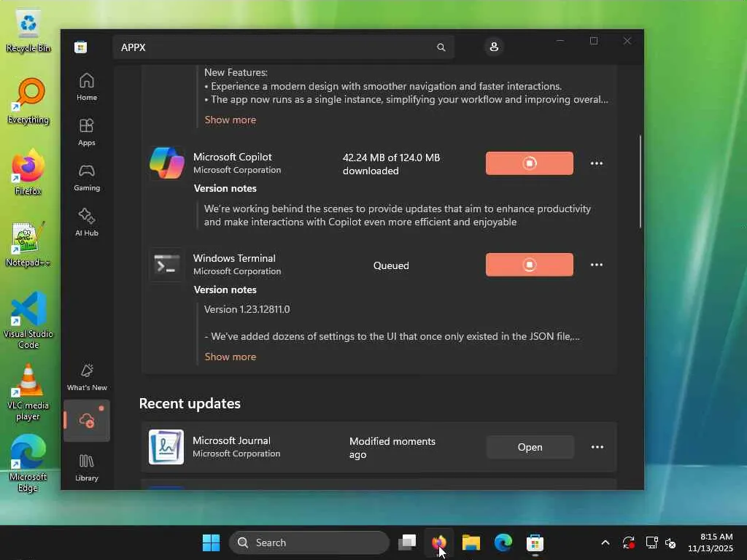Cancel the queued Windows Terminal update
Screen dimensions: 747x560
click(530, 265)
